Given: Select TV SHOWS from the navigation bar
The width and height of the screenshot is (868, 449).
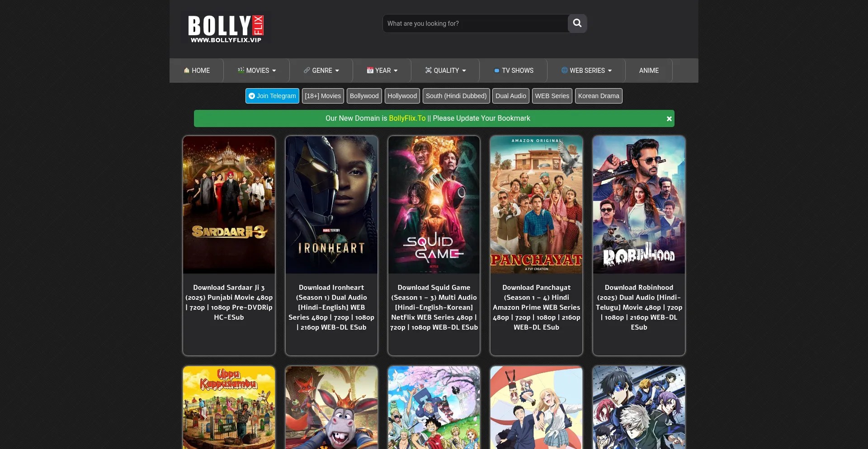Looking at the screenshot, I should click(x=514, y=71).
